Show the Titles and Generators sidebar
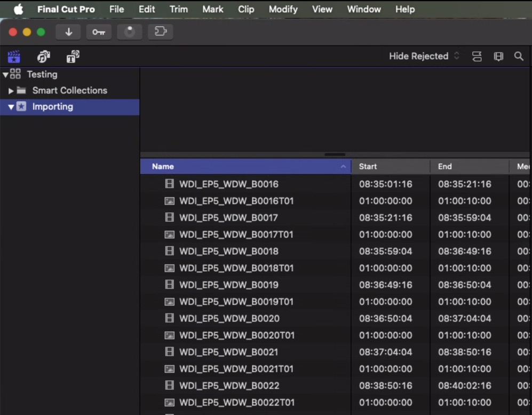The height and width of the screenshot is (415, 532). tap(73, 57)
